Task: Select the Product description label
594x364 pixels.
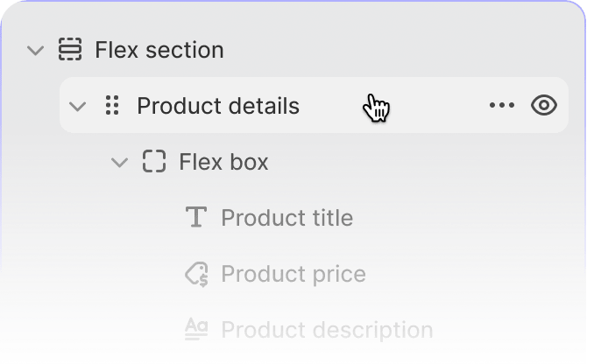Action: [x=328, y=330]
